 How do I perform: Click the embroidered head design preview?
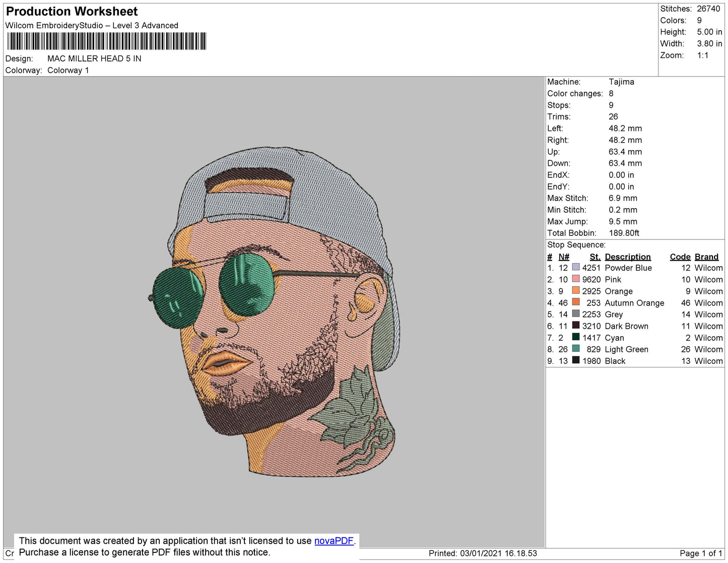click(x=275, y=311)
